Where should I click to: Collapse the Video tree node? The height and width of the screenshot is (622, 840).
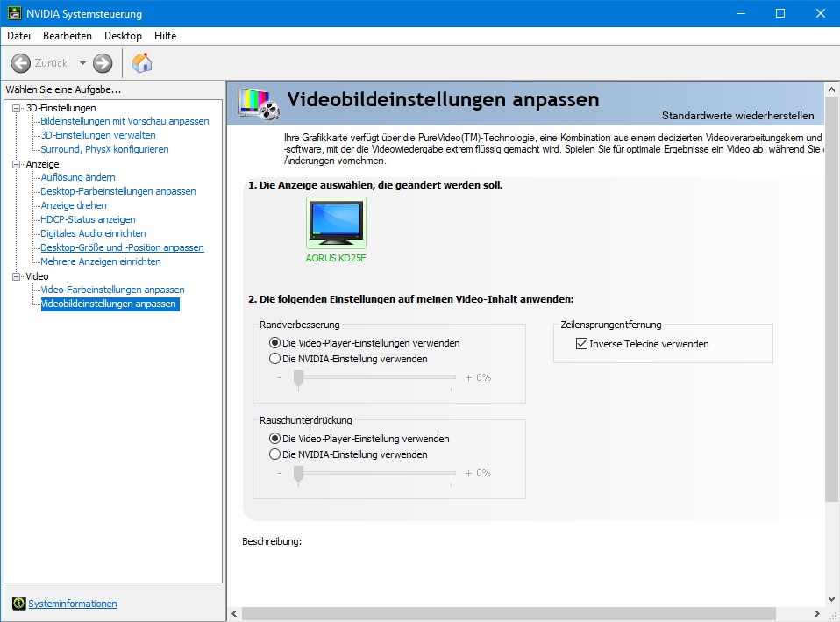coord(17,276)
